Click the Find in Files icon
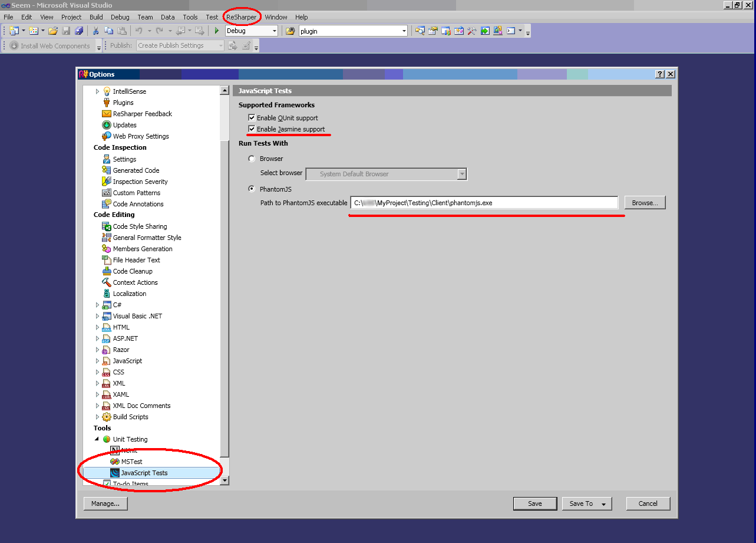This screenshot has width=756, height=543. pos(290,31)
